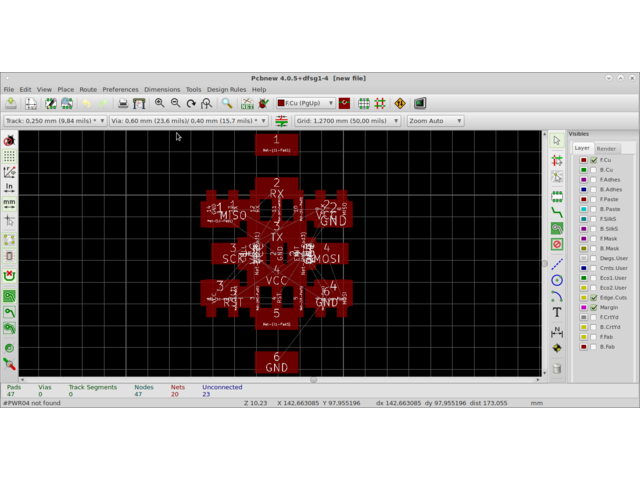The height and width of the screenshot is (480, 640).
Task: Click the F.Cu red color swatch
Action: (x=584, y=160)
